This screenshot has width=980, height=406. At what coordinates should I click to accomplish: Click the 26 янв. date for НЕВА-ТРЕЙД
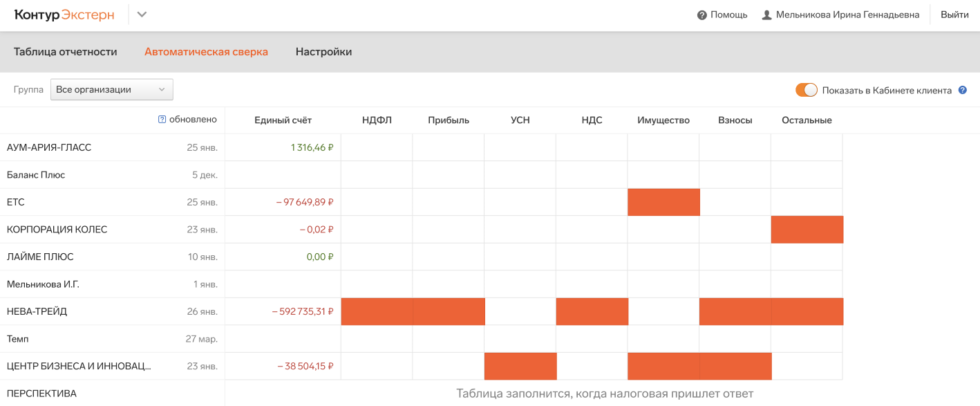click(202, 311)
